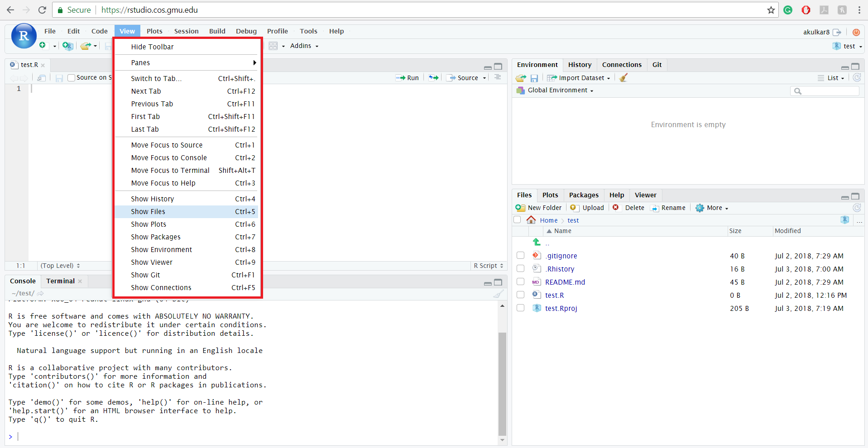Click the Rename button
868x448 pixels.
pyautogui.click(x=668, y=208)
